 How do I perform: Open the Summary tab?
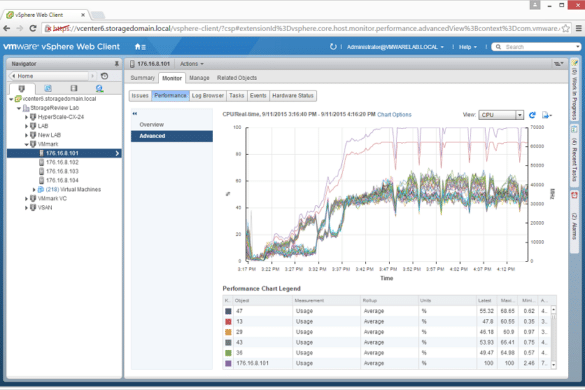pos(143,78)
